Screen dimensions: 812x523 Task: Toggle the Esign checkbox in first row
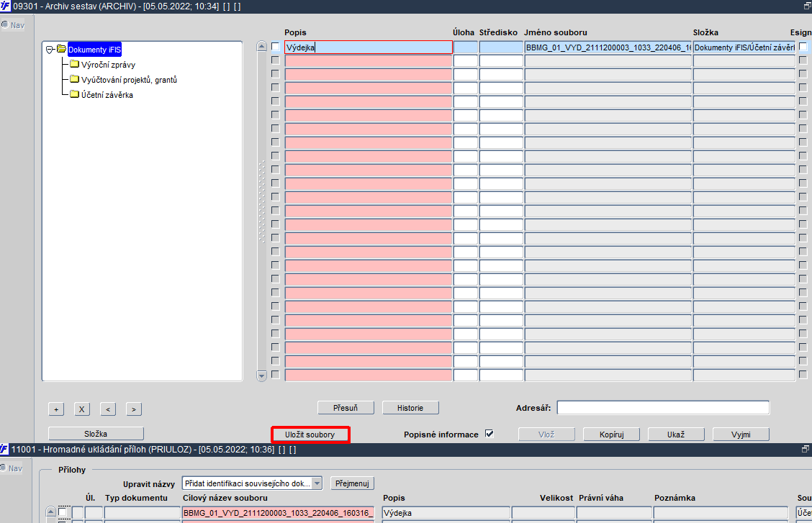pos(803,47)
